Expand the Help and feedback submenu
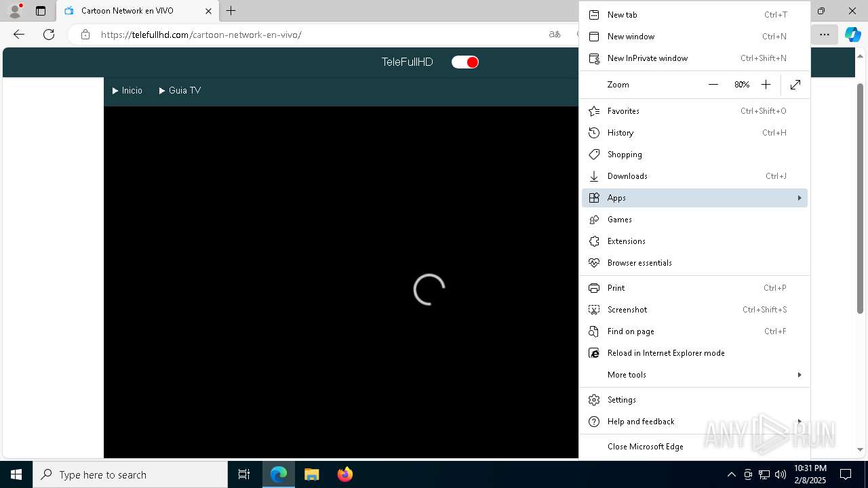Image resolution: width=868 pixels, height=488 pixels. [x=694, y=422]
